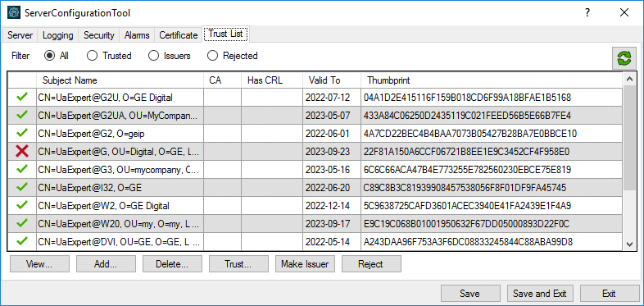Click the Valid To date 2023-09-23

tap(328, 151)
